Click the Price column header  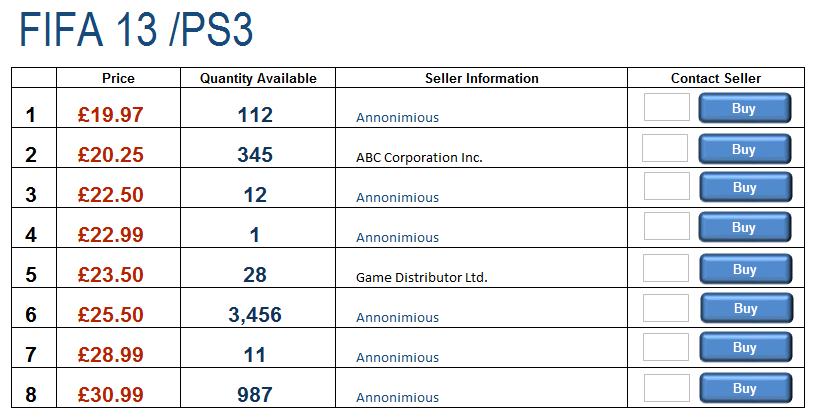118,78
